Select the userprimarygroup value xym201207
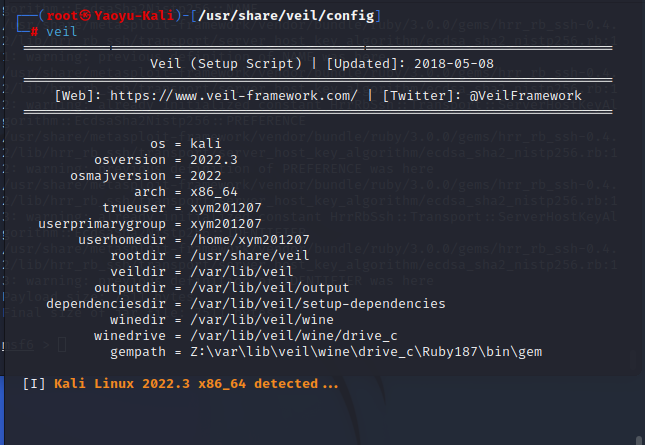 click(x=225, y=224)
